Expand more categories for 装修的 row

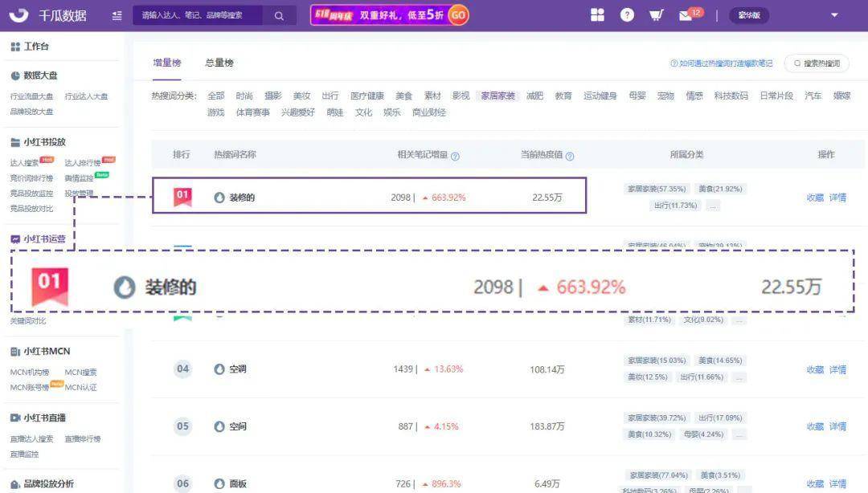tap(713, 206)
